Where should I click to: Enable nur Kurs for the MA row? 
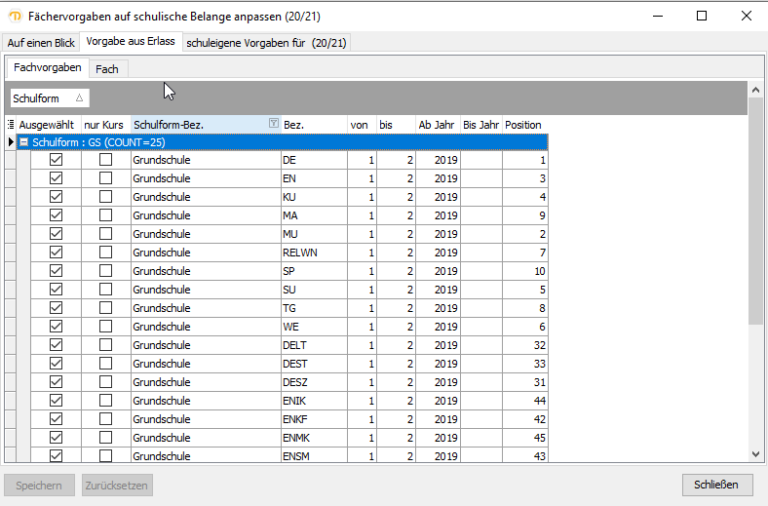tap(105, 216)
